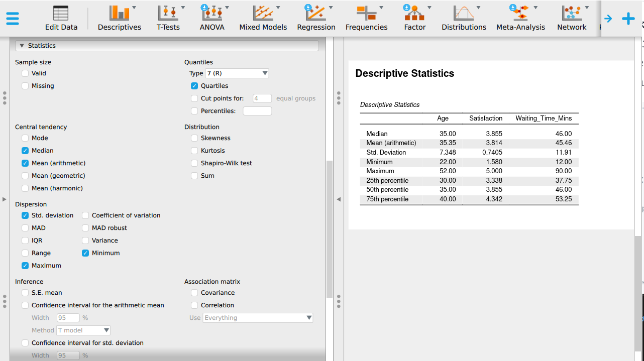Open the confidence interval Method dropdown
The height and width of the screenshot is (361, 644).
(x=83, y=330)
